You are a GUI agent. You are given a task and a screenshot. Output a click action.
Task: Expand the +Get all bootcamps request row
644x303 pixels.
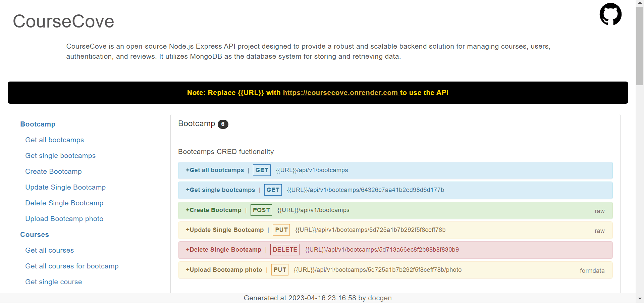tap(395, 170)
